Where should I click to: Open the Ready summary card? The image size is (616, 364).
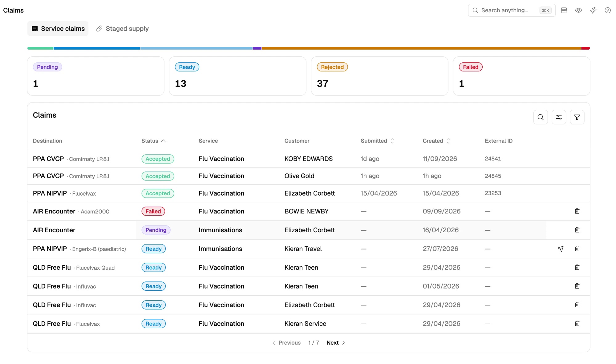tap(237, 76)
